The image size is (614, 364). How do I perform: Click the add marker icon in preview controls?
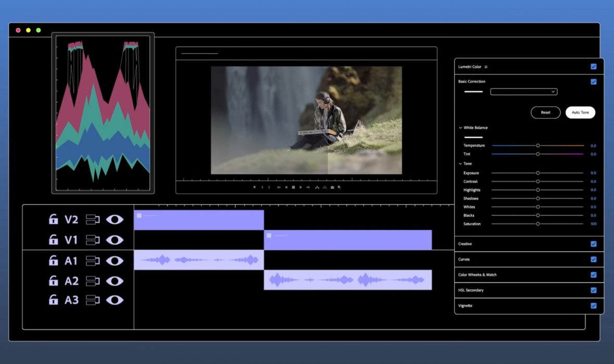[254, 187]
